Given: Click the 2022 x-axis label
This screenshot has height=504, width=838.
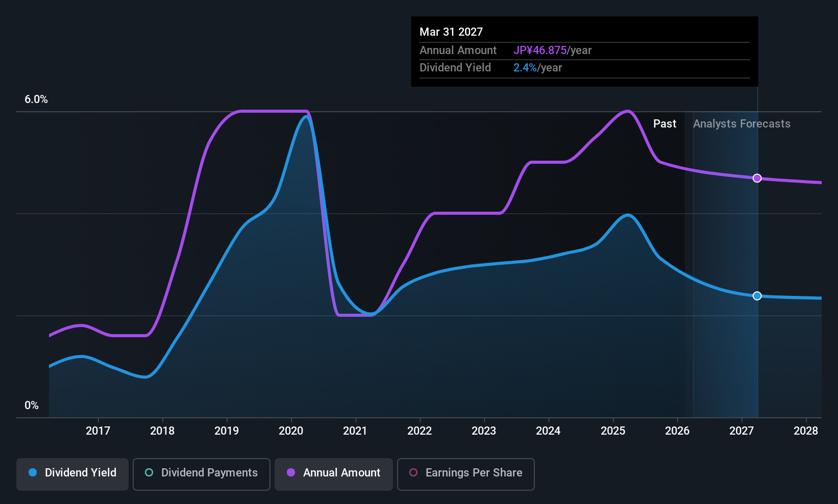Looking at the screenshot, I should [x=420, y=431].
